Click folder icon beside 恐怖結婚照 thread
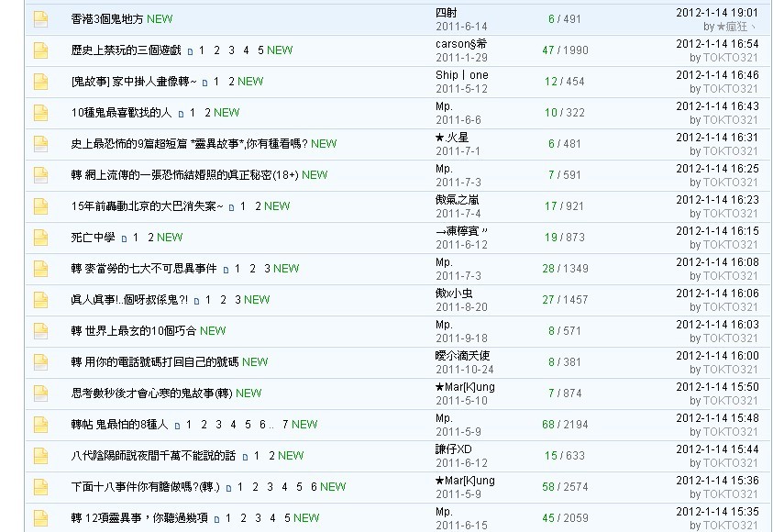Image resolution: width=773 pixels, height=532 pixels. [x=40, y=175]
